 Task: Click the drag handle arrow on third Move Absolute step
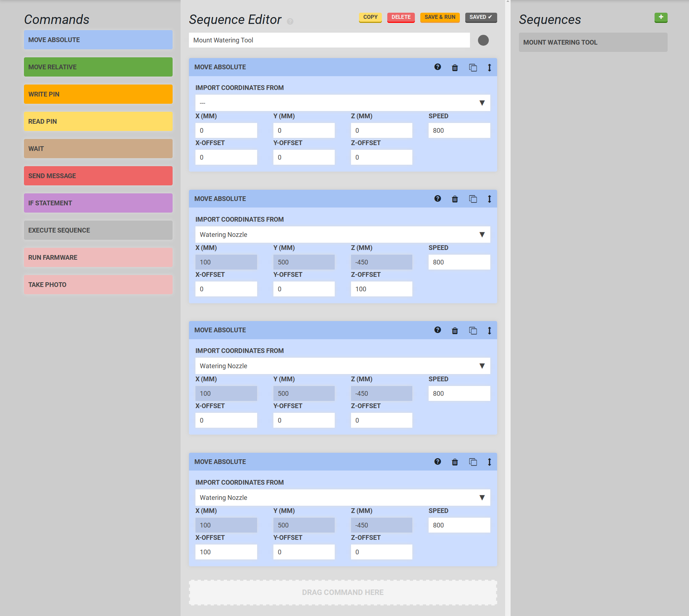(x=489, y=330)
